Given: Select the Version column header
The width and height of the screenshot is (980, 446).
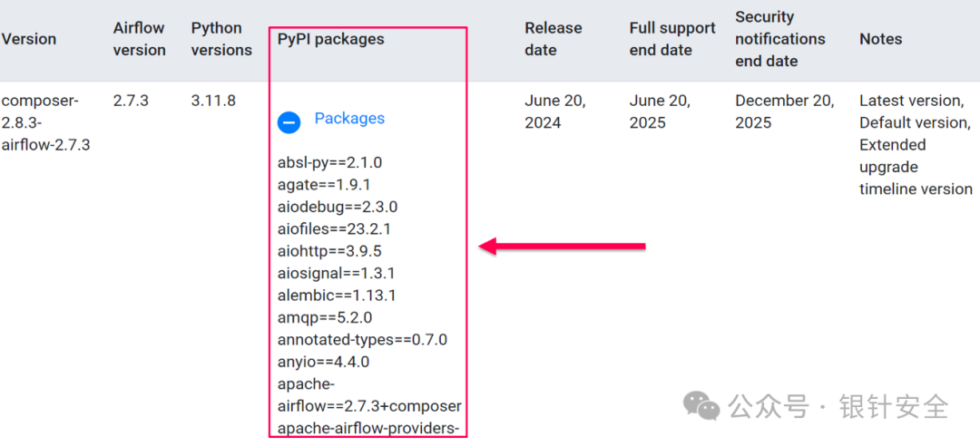Looking at the screenshot, I should coord(29,39).
